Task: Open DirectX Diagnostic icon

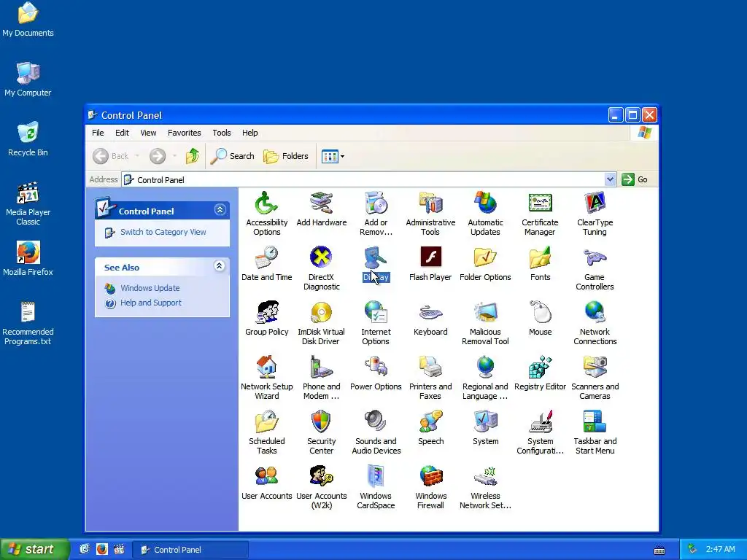Action: (x=321, y=257)
